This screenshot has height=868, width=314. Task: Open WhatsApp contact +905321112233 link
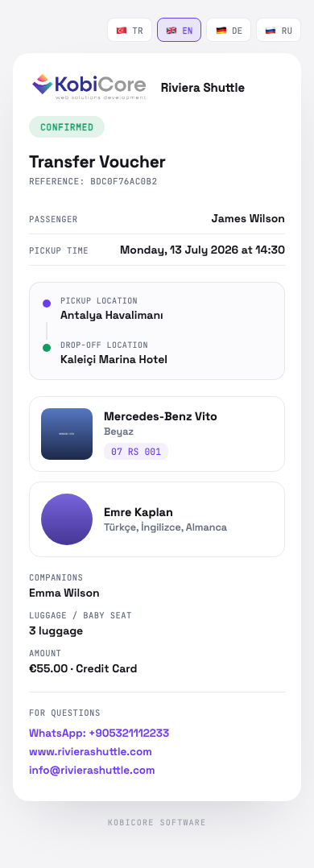[x=99, y=733]
